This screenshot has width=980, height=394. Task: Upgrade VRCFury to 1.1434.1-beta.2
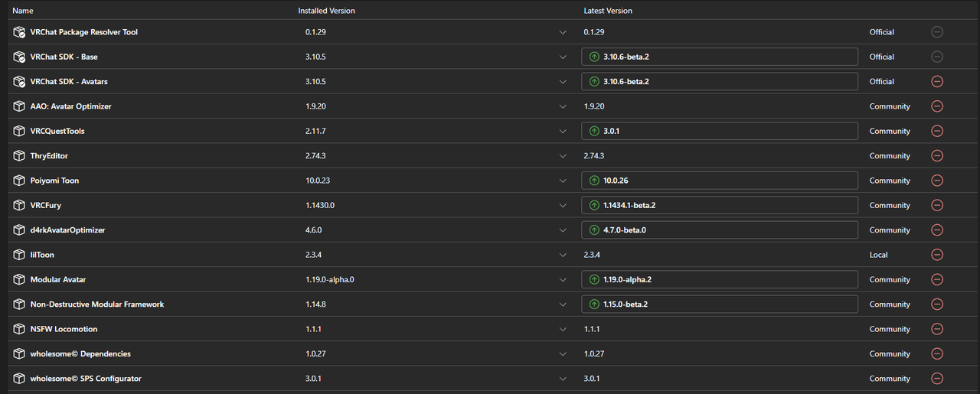click(720, 205)
